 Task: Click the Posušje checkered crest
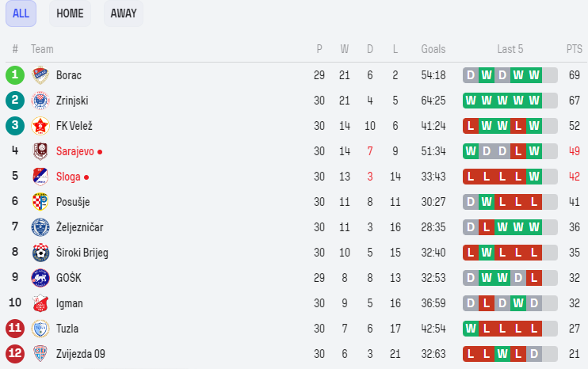tap(40, 202)
